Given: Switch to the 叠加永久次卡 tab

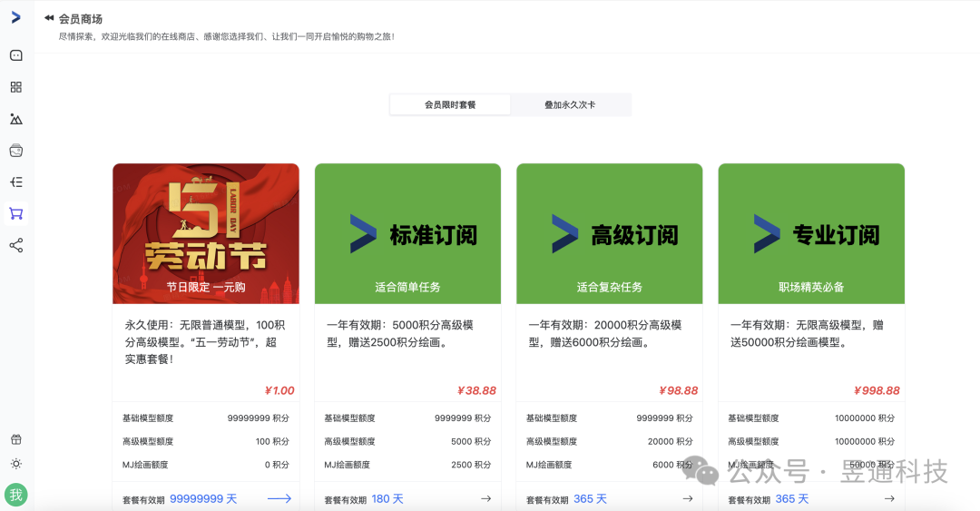Looking at the screenshot, I should 570,104.
